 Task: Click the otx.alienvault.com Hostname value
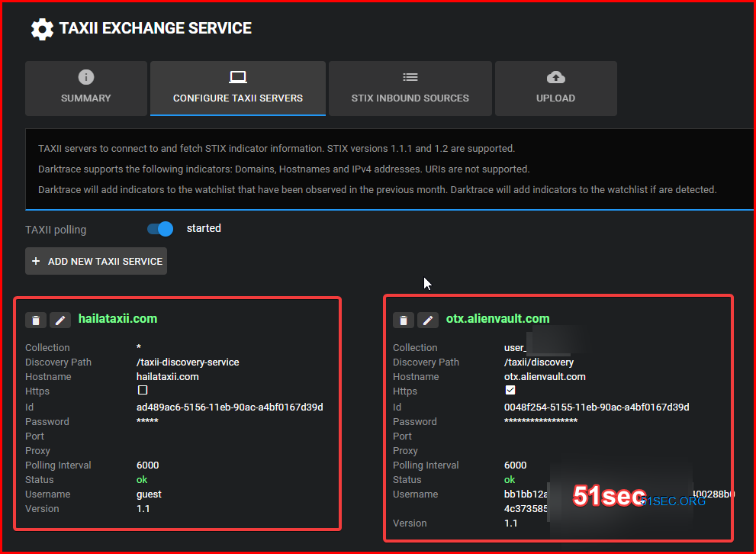pyautogui.click(x=545, y=376)
